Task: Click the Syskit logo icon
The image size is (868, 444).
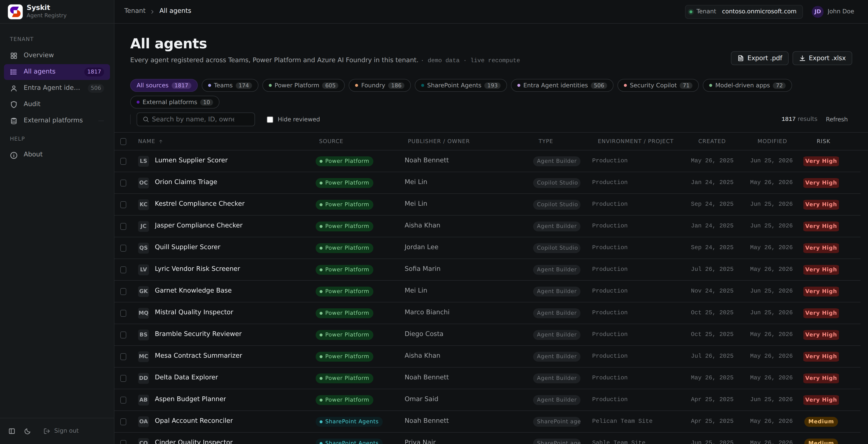Action: [15, 11]
